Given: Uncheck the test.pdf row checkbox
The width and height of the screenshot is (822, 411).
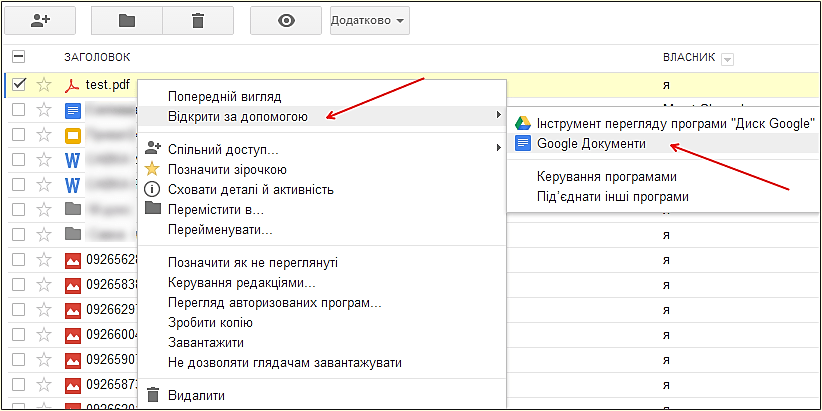Looking at the screenshot, I should point(18,84).
